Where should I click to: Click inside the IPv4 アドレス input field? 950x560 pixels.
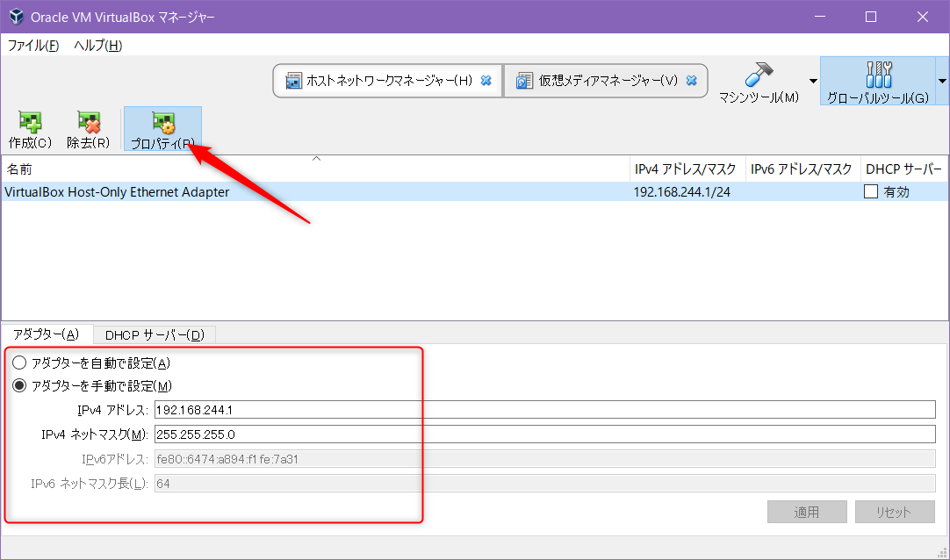coord(351,409)
